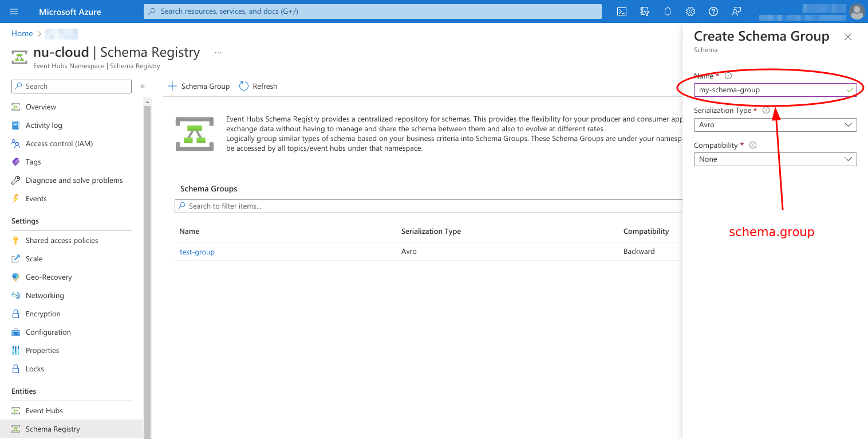868x439 pixels.
Task: Open the Networking menu item
Action: (x=45, y=296)
